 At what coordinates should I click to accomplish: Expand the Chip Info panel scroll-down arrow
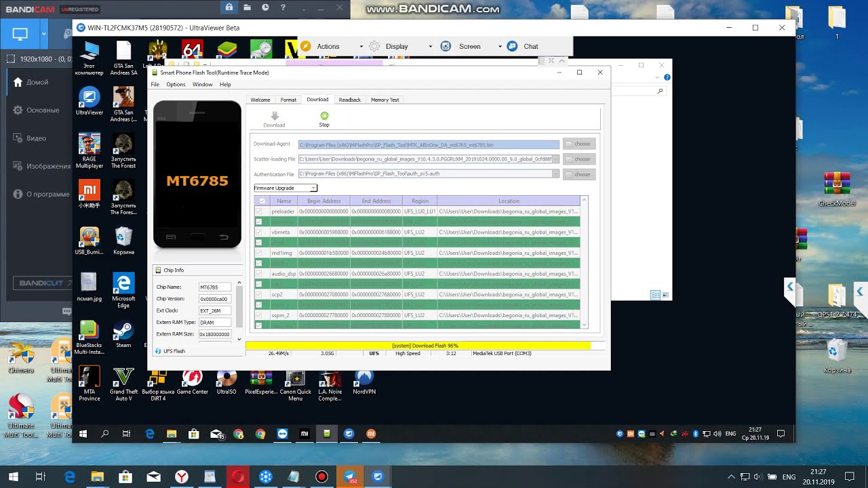239,339
